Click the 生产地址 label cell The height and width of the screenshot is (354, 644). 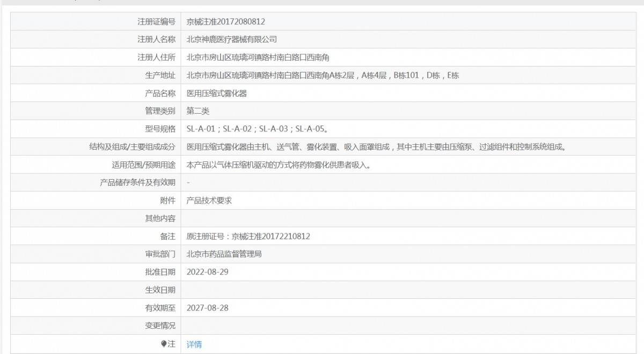click(96, 76)
